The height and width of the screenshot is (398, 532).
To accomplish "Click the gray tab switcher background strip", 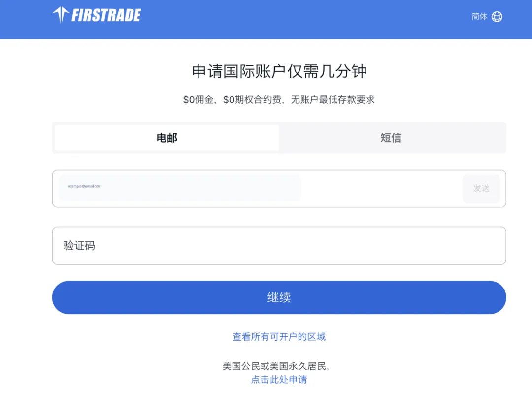I will (x=279, y=138).
